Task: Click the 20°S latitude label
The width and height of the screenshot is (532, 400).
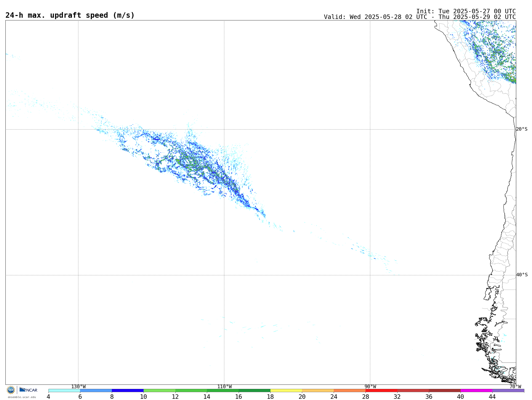Action: [x=522, y=129]
